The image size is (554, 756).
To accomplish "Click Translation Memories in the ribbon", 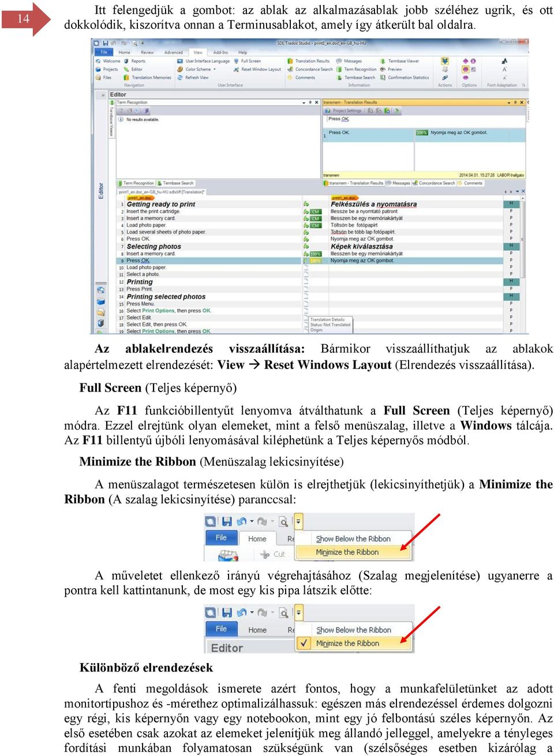I will 147,77.
